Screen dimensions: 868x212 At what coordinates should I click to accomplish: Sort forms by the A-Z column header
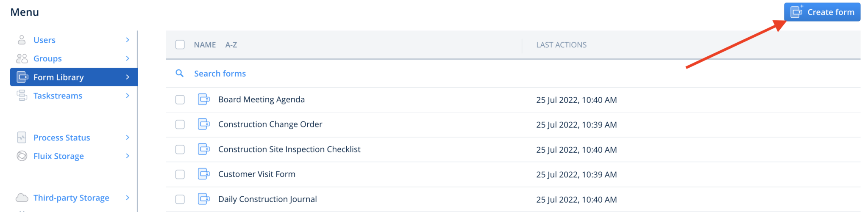pos(231,45)
